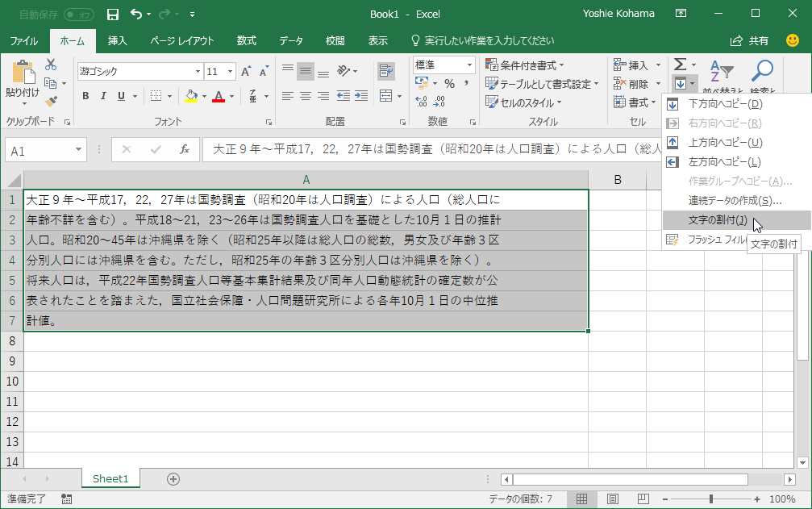Apply the red font color A

219,96
